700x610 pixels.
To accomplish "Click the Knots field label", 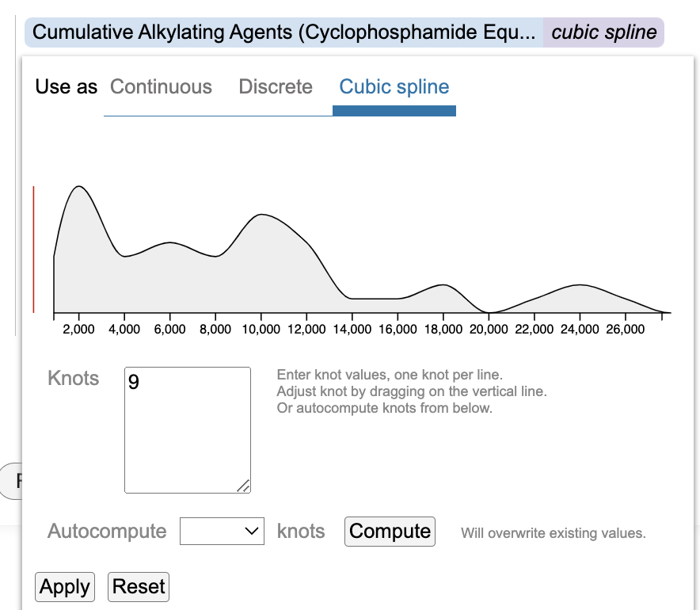I will (73, 379).
